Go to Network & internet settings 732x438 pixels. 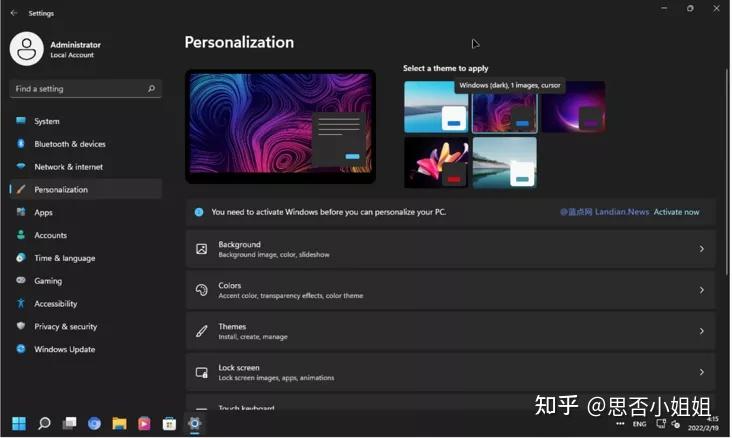(85, 167)
